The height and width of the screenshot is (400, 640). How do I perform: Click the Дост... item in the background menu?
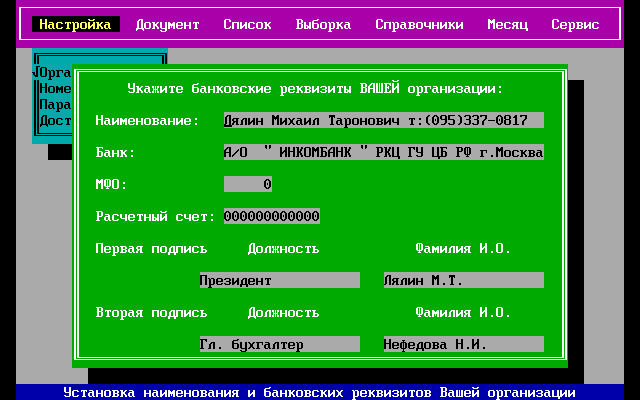tap(55, 120)
